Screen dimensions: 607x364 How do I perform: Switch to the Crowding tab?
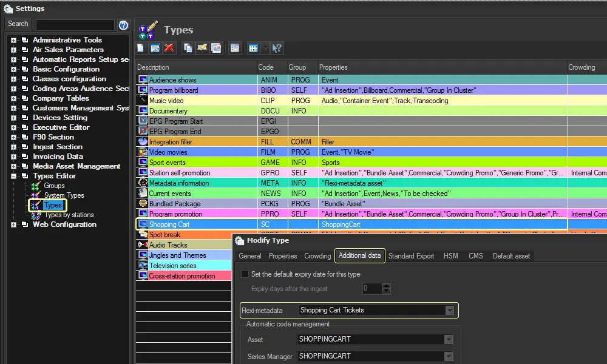point(317,256)
